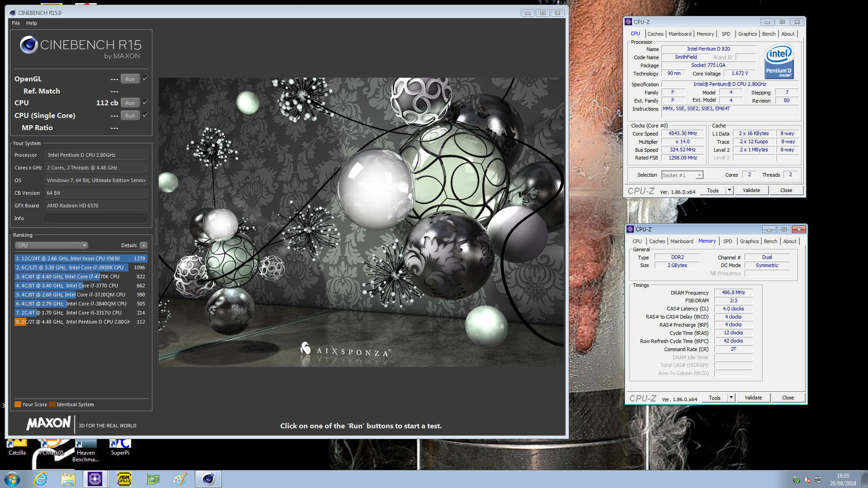Image resolution: width=868 pixels, height=488 pixels.
Task: Click the rendered Cinebench scene image
Action: pyautogui.click(x=361, y=222)
